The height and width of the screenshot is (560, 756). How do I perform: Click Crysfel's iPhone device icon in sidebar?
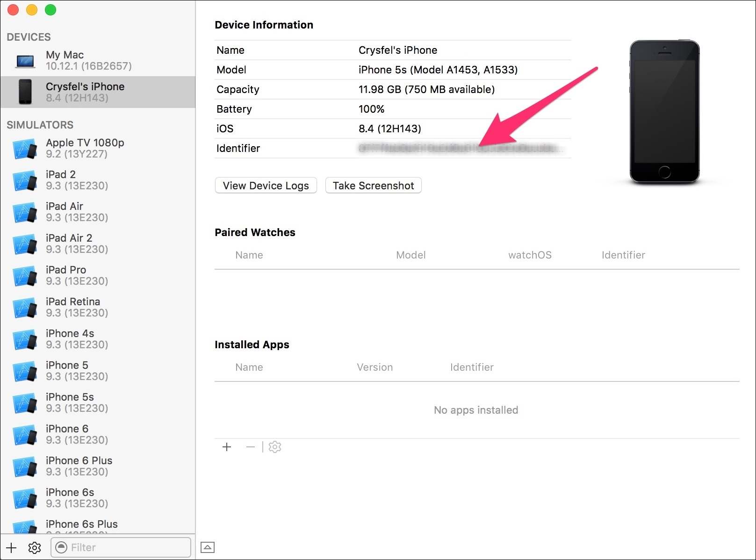pyautogui.click(x=25, y=92)
